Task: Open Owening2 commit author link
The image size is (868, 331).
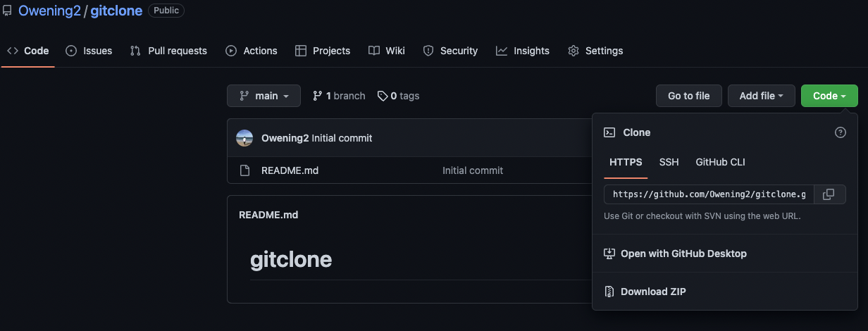Action: [x=285, y=138]
